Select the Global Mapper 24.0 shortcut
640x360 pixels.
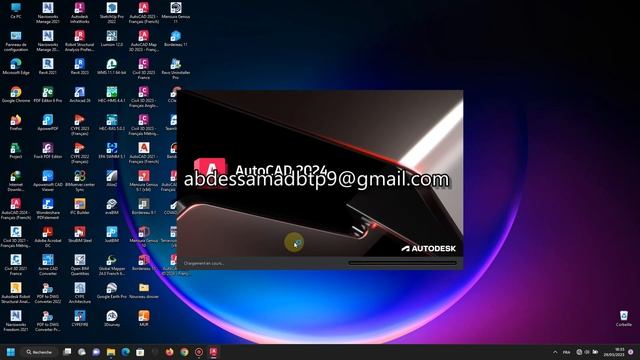point(111,265)
